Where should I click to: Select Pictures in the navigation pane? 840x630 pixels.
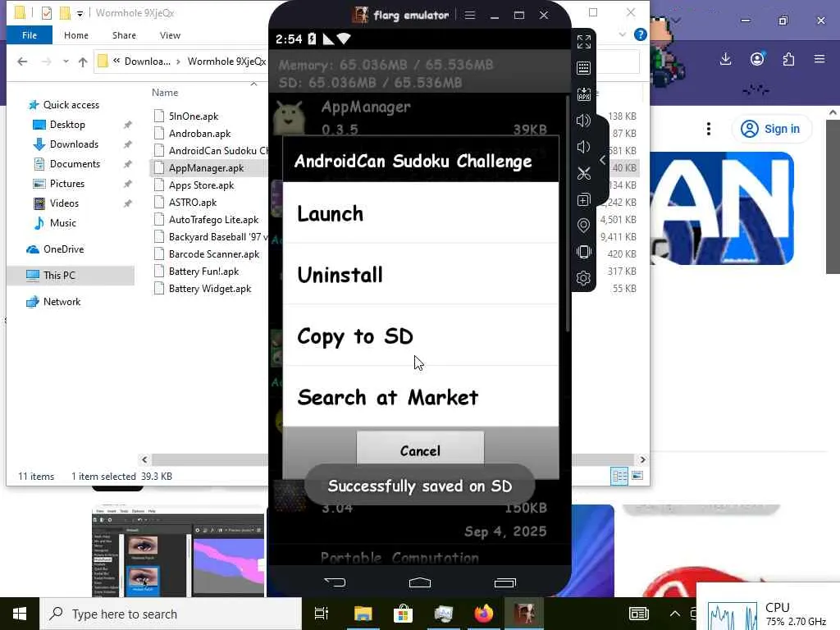tap(67, 184)
